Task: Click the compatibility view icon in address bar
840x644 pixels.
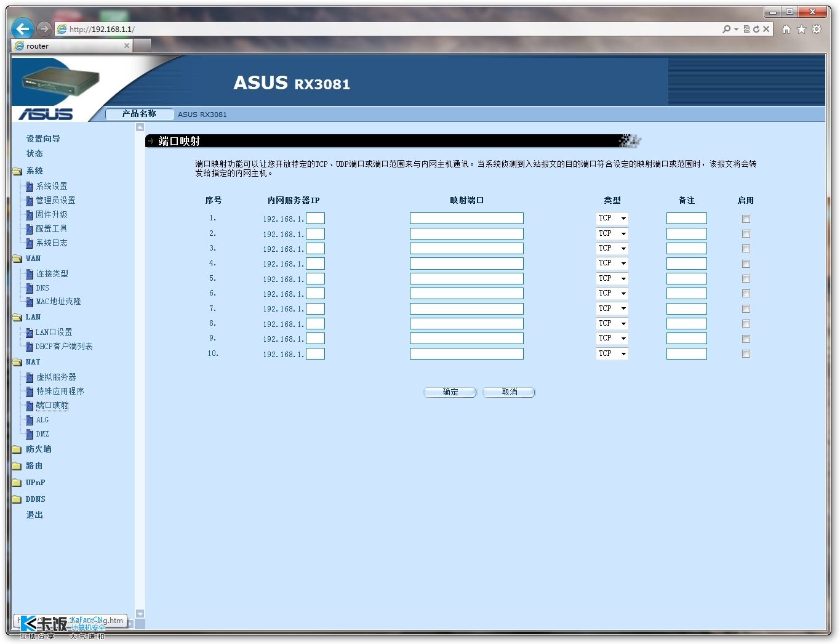Action: (x=746, y=29)
